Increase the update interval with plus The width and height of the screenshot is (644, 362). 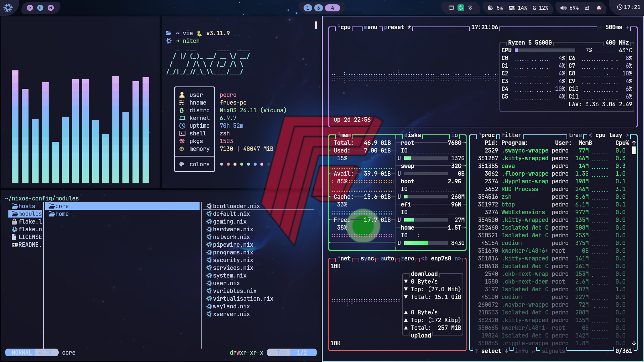tap(627, 27)
